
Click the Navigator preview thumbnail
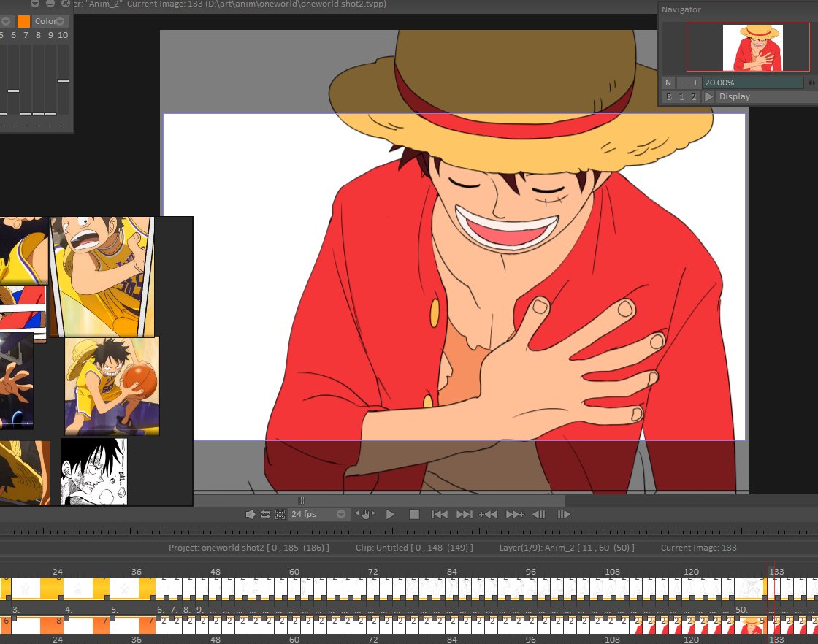pos(752,47)
